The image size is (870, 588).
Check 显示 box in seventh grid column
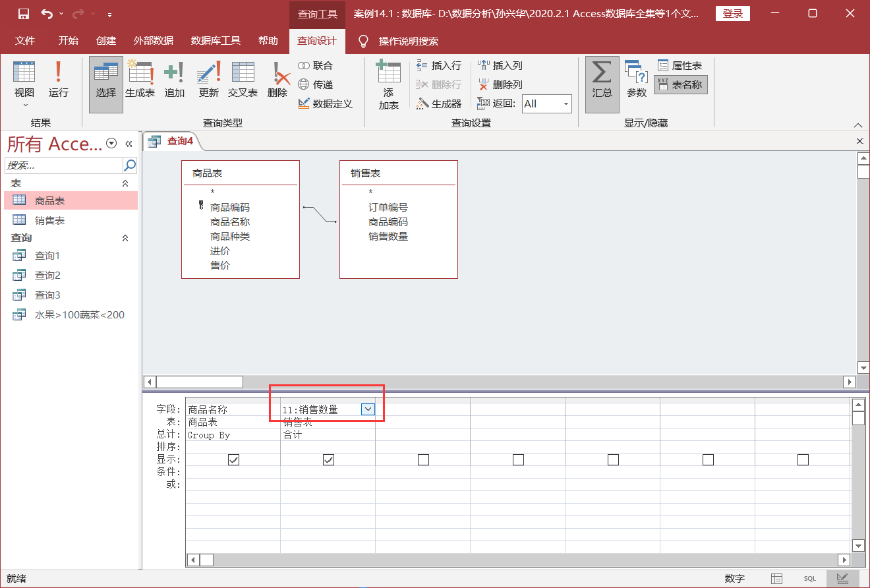click(803, 460)
